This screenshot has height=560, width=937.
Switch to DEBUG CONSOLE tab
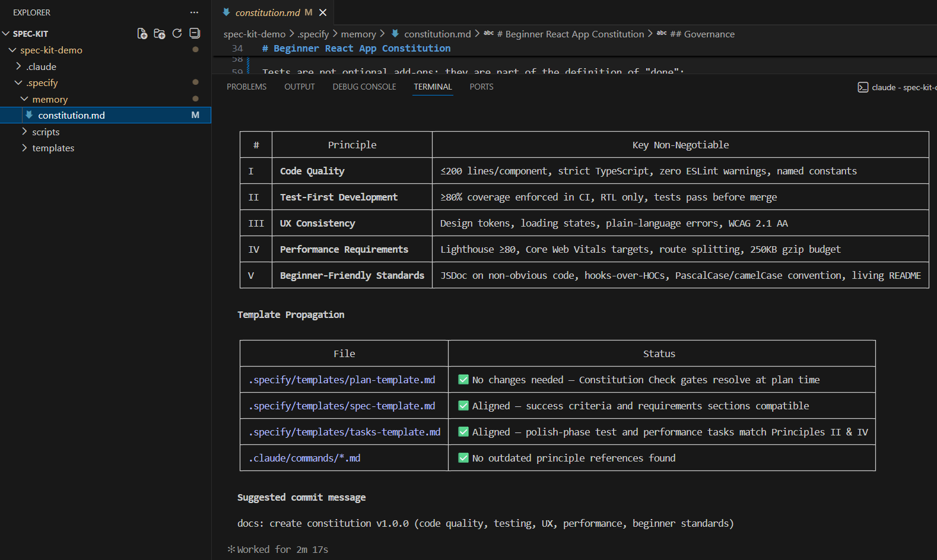(x=364, y=87)
